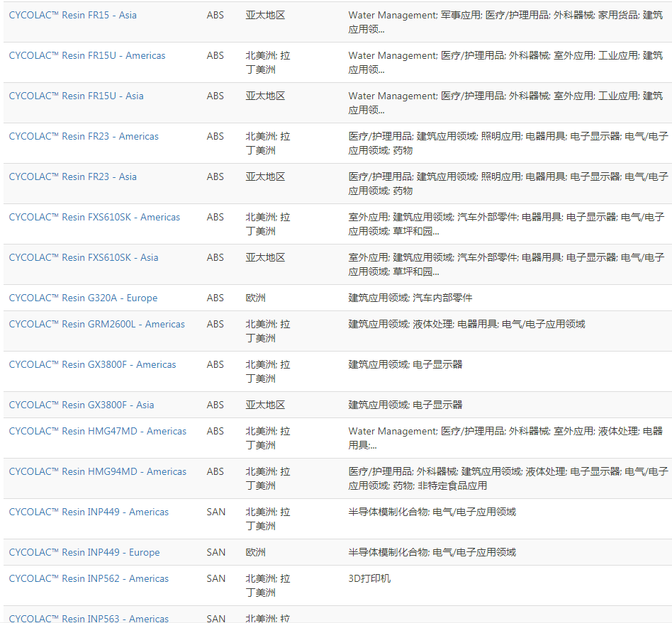Click applications text in INP449 - Europe row
The image size is (672, 623).
click(x=432, y=552)
